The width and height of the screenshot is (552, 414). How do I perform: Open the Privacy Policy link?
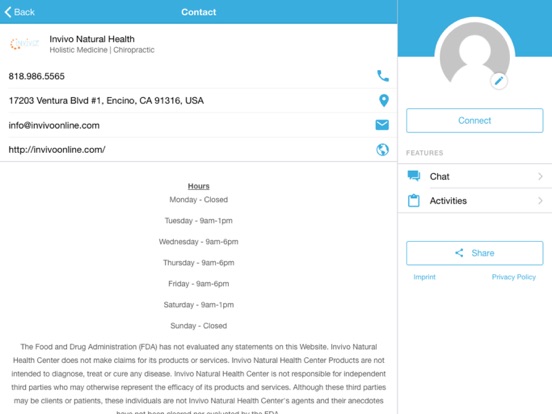(514, 277)
